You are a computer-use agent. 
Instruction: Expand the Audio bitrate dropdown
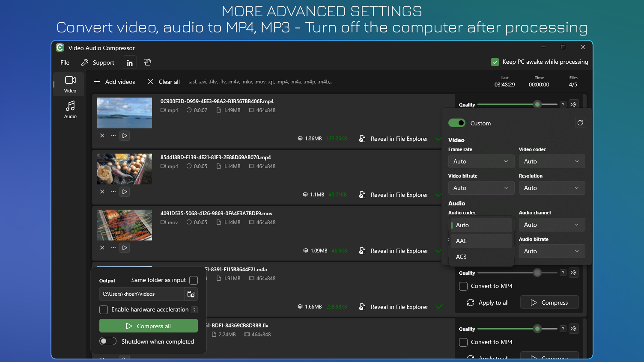tap(552, 251)
